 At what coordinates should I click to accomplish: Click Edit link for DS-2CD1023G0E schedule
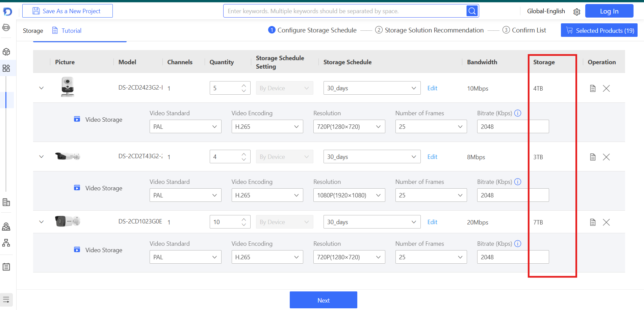click(432, 222)
